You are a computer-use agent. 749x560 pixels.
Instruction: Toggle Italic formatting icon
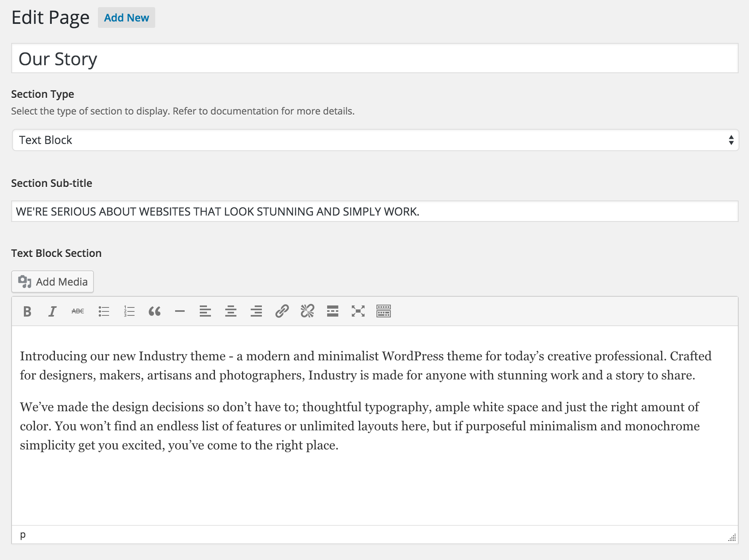tap(53, 311)
